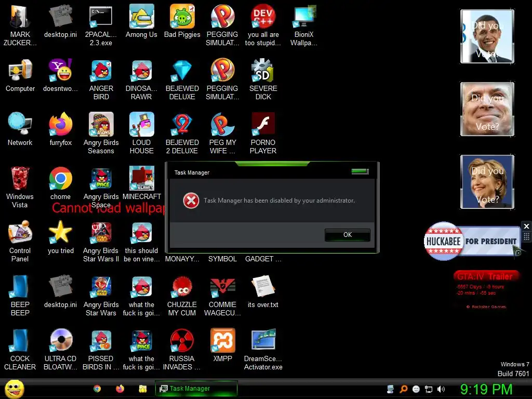Select the you tried star icon
This screenshot has width=532, height=399.
[x=60, y=237]
